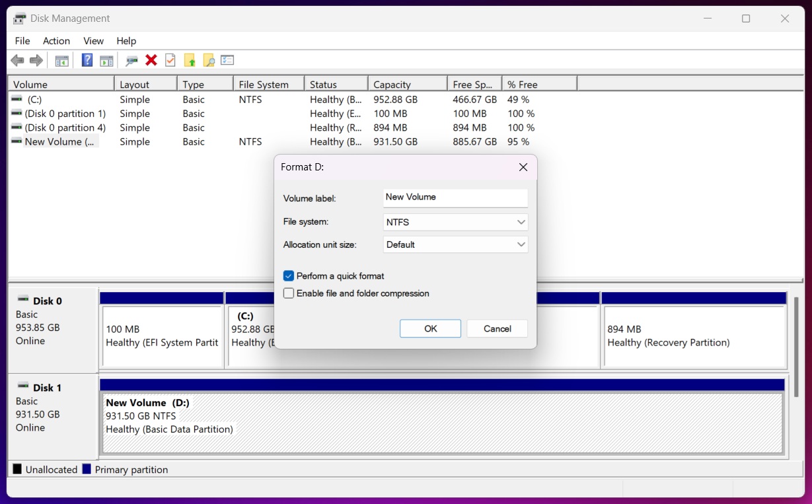Click the blue Help question mark icon

tap(87, 61)
